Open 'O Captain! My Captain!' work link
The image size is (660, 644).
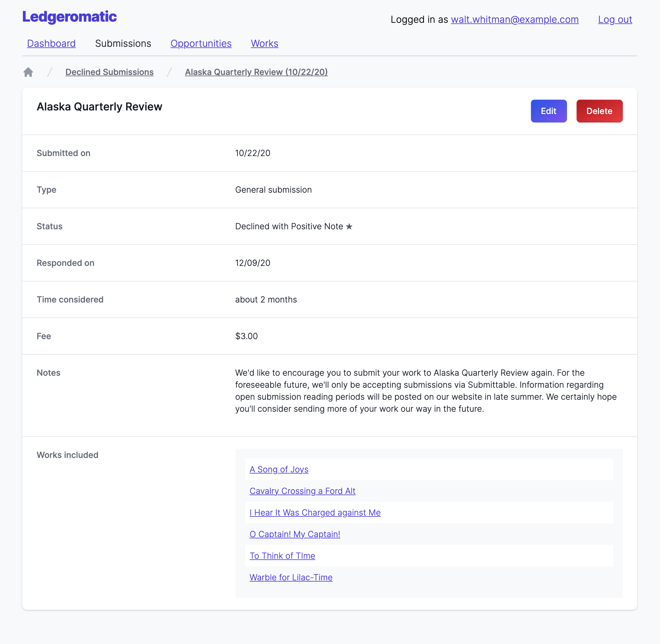click(x=295, y=534)
